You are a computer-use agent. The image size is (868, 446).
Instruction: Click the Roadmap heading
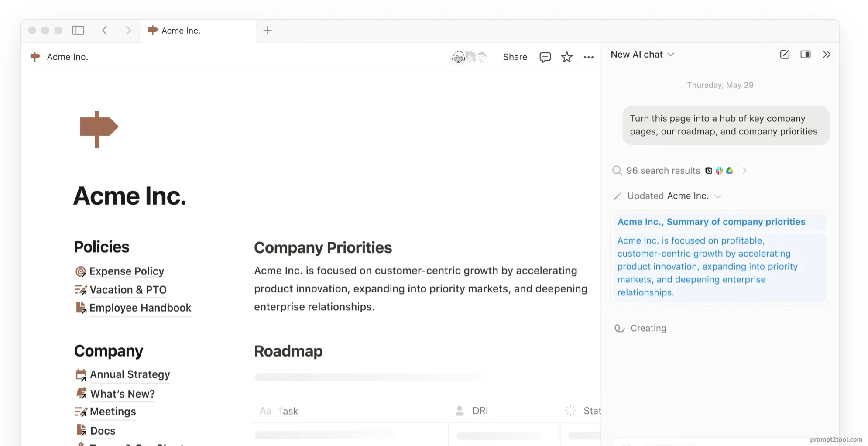click(288, 351)
